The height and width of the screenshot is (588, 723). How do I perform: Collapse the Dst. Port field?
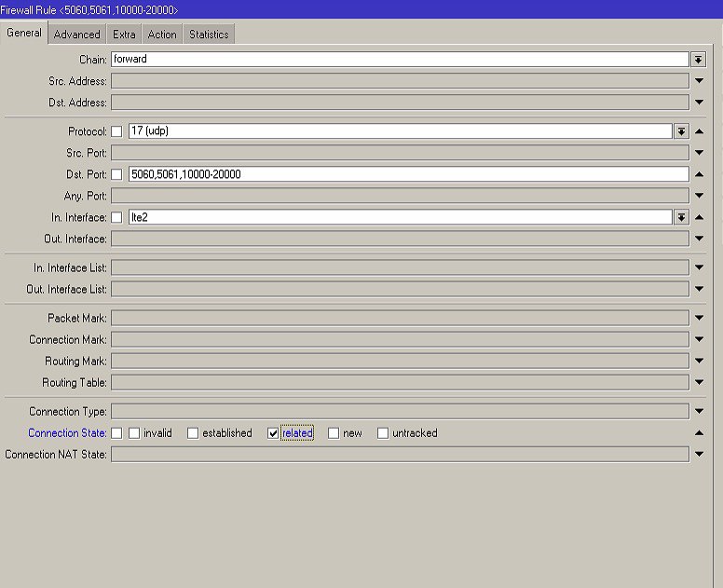click(x=699, y=174)
